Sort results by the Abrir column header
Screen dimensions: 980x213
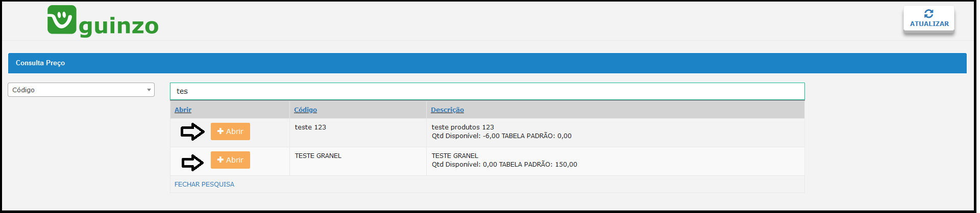click(x=183, y=110)
